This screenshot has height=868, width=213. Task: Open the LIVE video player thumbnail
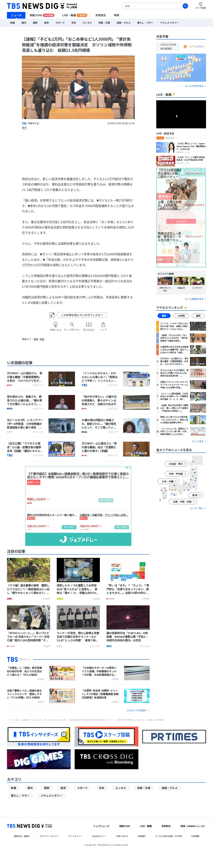click(181, 114)
